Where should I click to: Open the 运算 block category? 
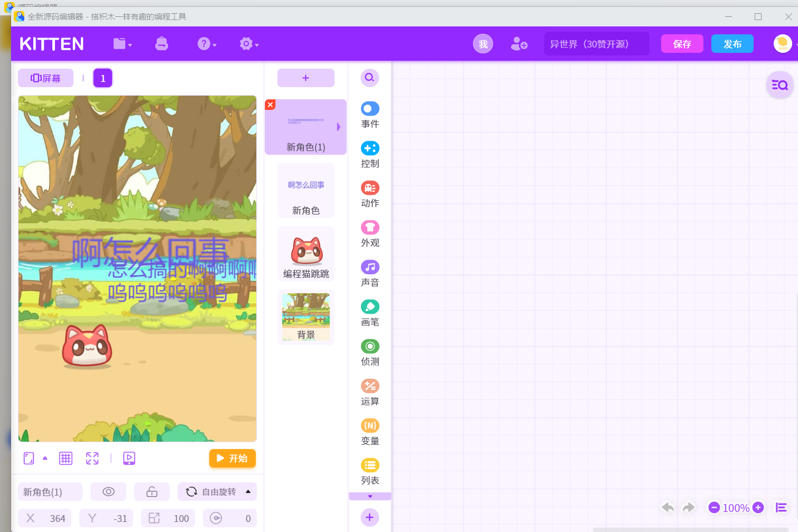(370, 393)
